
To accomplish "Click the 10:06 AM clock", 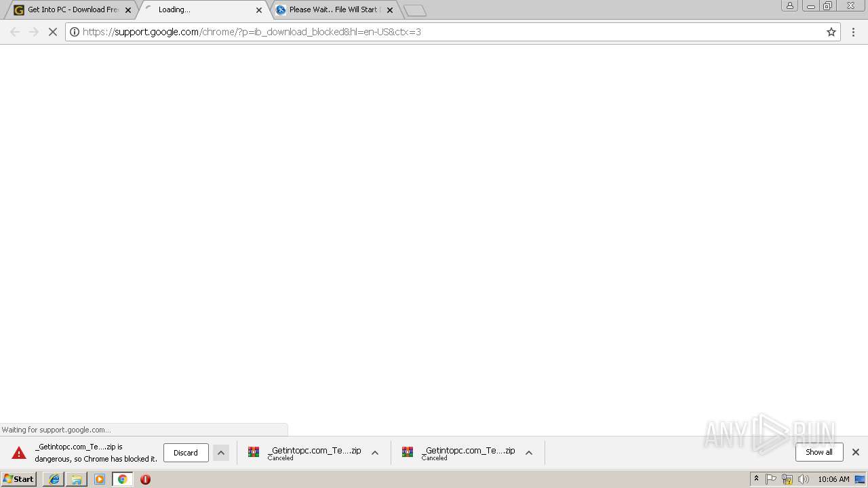I will (x=833, y=479).
